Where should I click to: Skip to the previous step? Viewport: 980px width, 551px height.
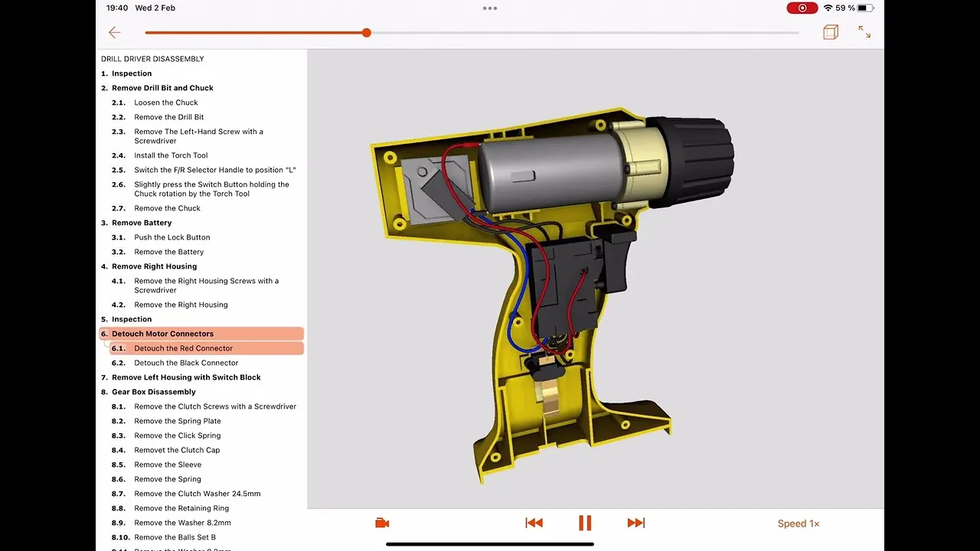point(534,523)
